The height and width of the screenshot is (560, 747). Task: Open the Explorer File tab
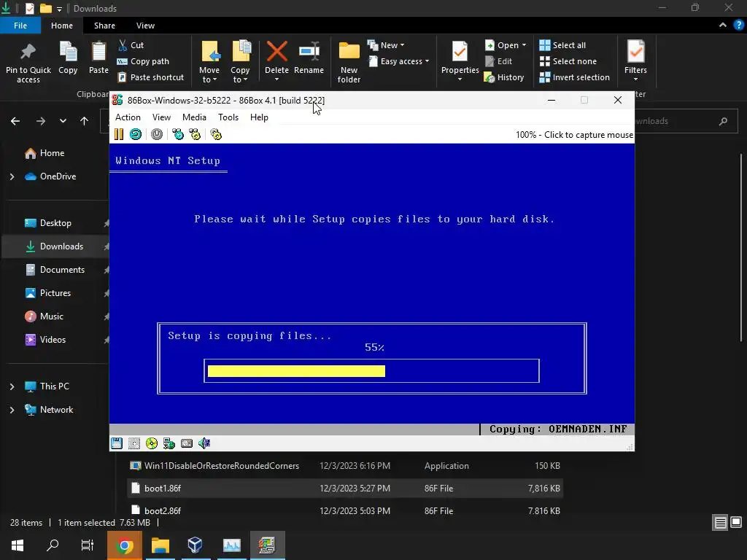20,26
